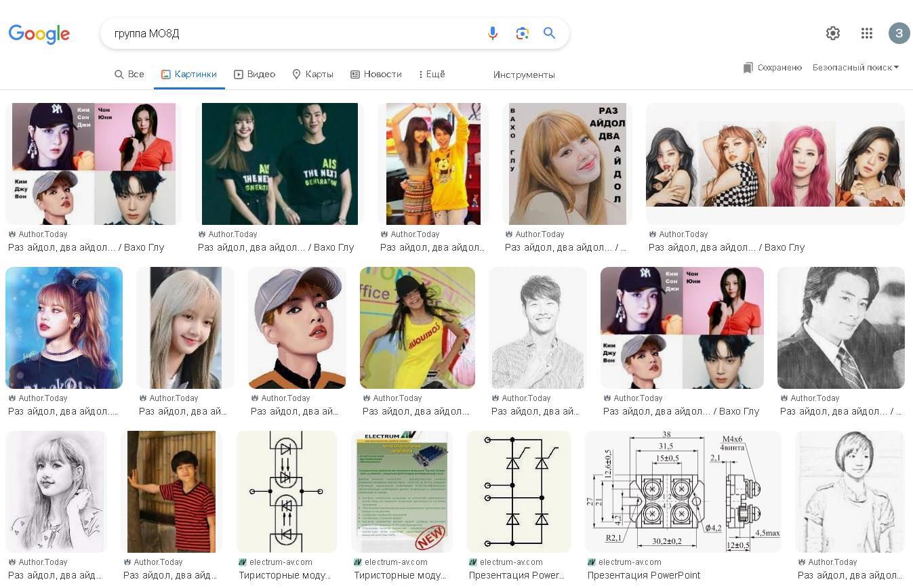Open the settings gear icon

(833, 33)
